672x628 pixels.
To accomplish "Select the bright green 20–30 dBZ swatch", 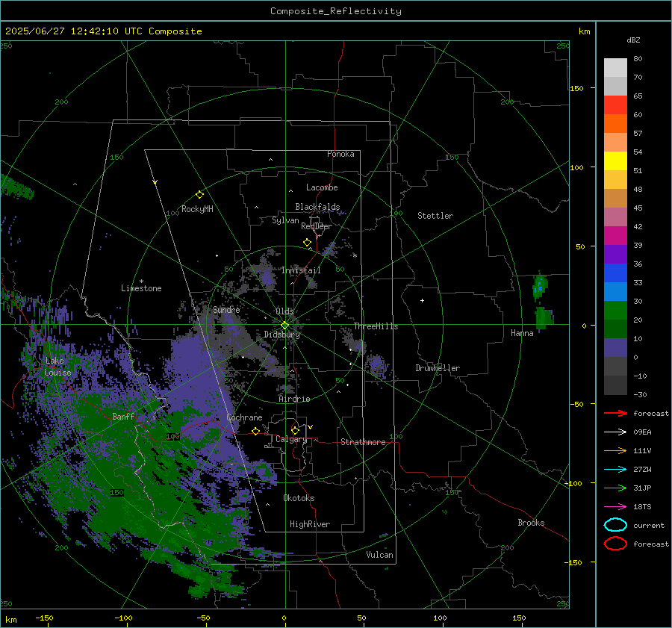I will pos(615,310).
